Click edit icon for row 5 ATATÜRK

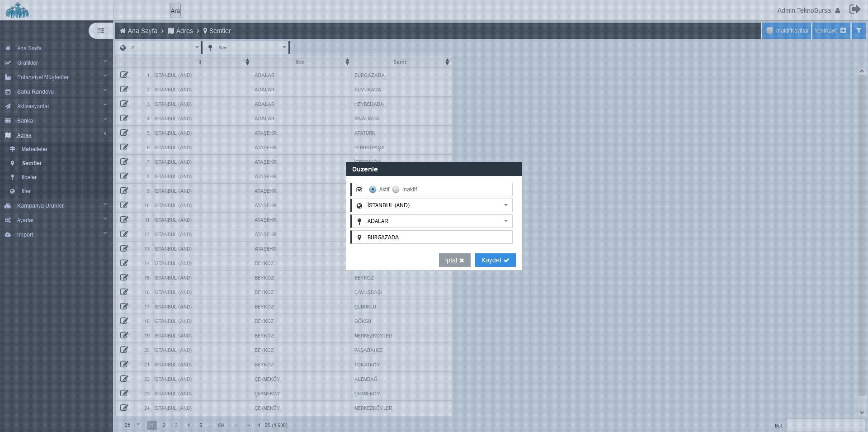[124, 133]
